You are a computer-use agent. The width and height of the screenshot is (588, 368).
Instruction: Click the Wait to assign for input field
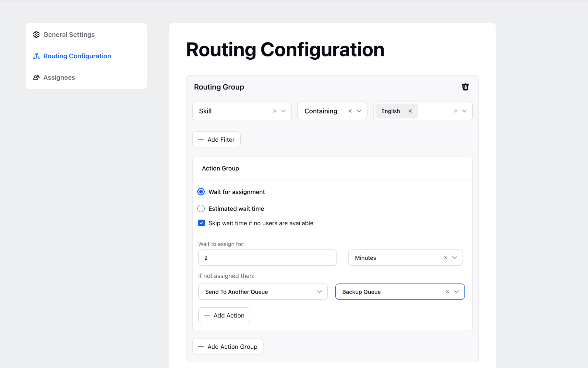[x=267, y=258]
